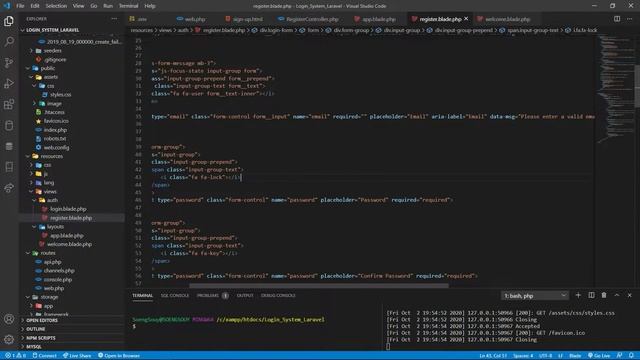Split the editor to the right
Image resolution: width=640 pixels, height=360 pixels.
617,19
